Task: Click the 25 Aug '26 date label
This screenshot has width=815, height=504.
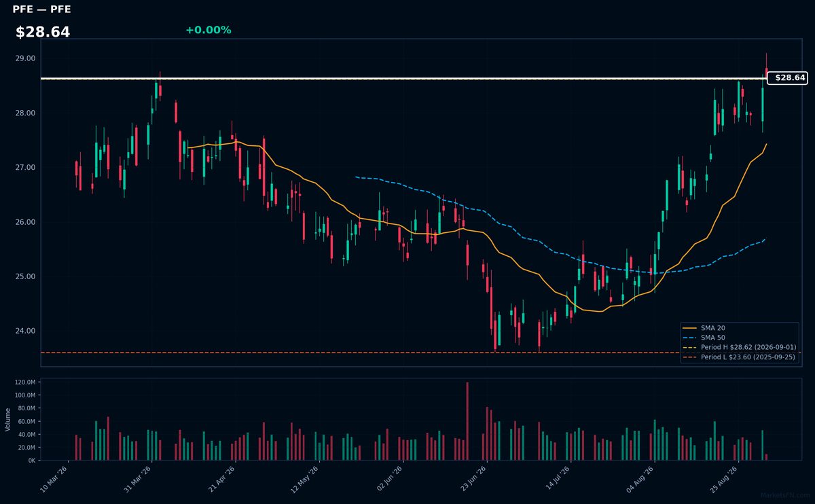Action: point(723,479)
